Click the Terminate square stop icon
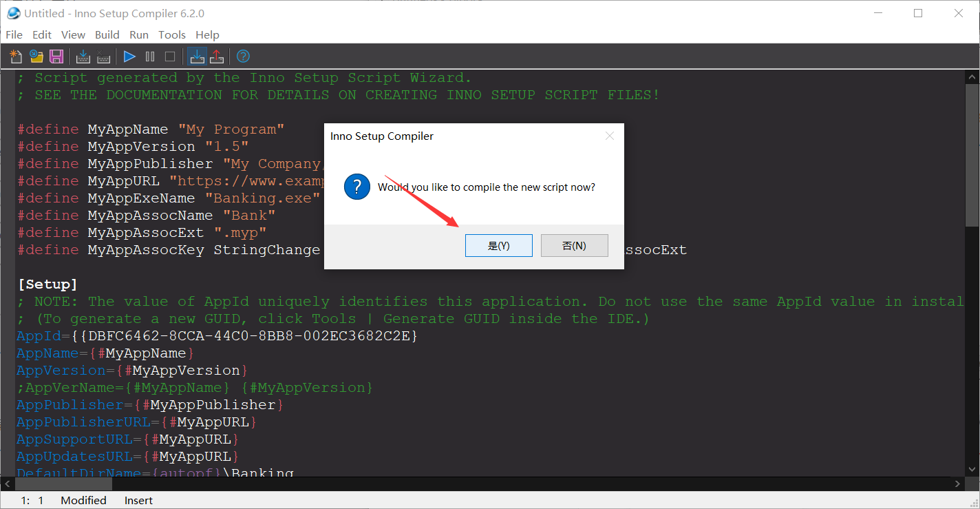The height and width of the screenshot is (509, 980). click(x=170, y=56)
